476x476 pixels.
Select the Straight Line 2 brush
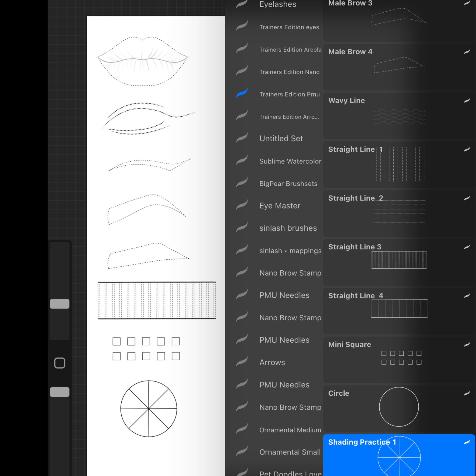click(399, 213)
